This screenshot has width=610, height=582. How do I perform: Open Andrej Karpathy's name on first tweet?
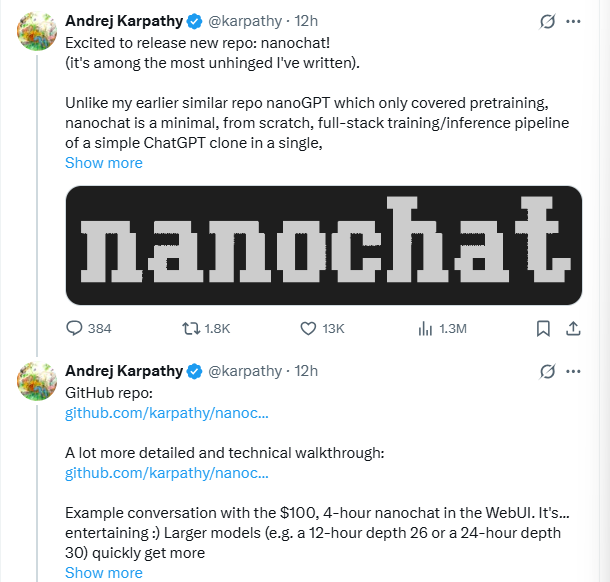tap(124, 21)
